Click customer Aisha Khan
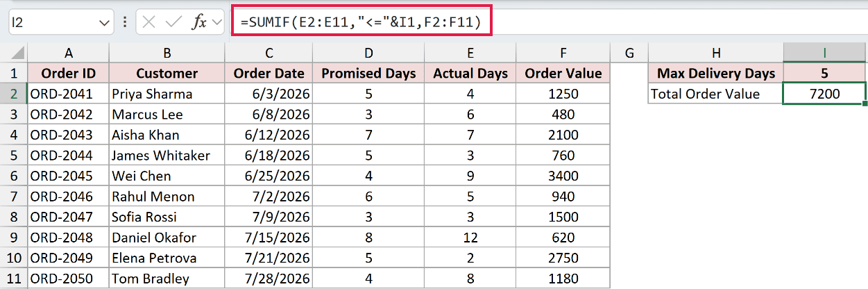The width and height of the screenshot is (868, 289). (x=167, y=135)
